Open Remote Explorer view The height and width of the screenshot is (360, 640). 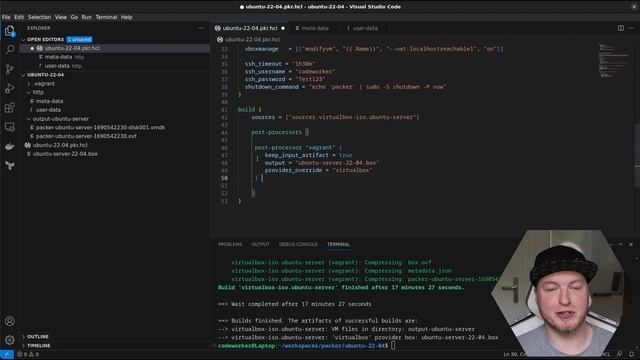pyautogui.click(x=9, y=127)
